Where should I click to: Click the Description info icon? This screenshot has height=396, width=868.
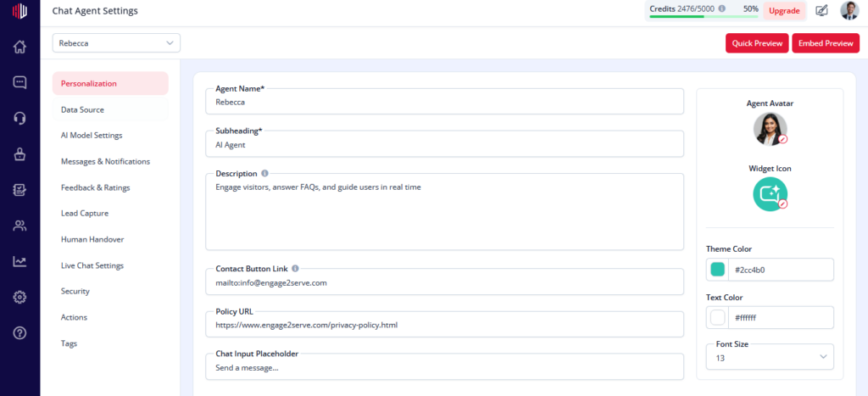coord(264,173)
